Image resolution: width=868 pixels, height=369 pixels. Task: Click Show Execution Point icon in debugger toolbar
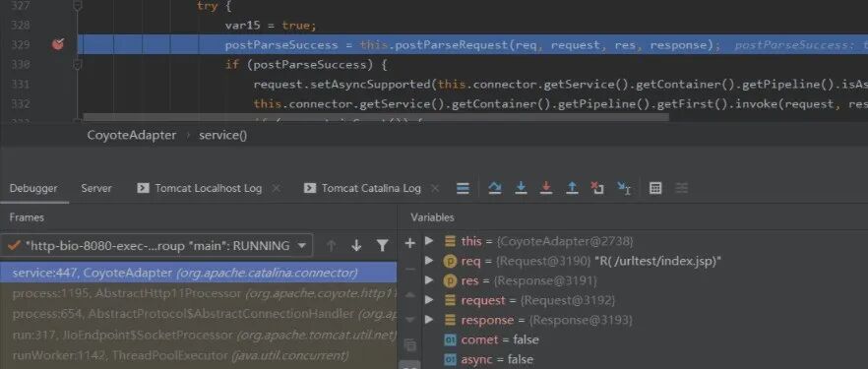click(x=463, y=188)
